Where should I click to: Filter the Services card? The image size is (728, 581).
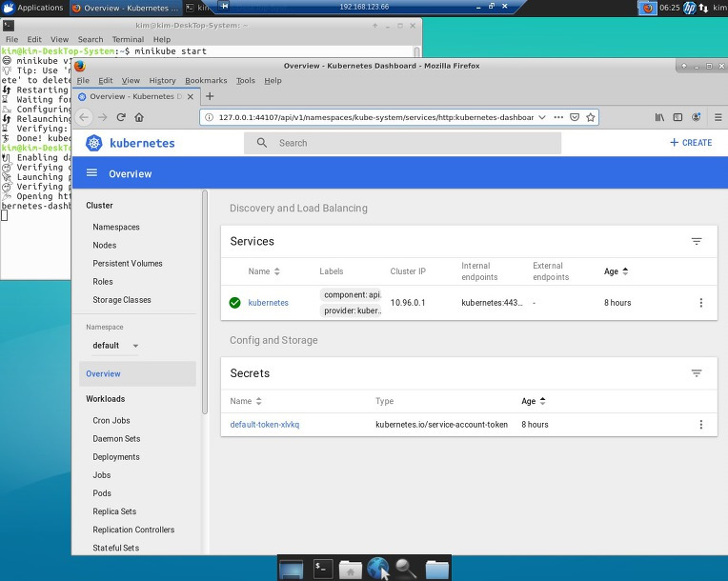697,241
